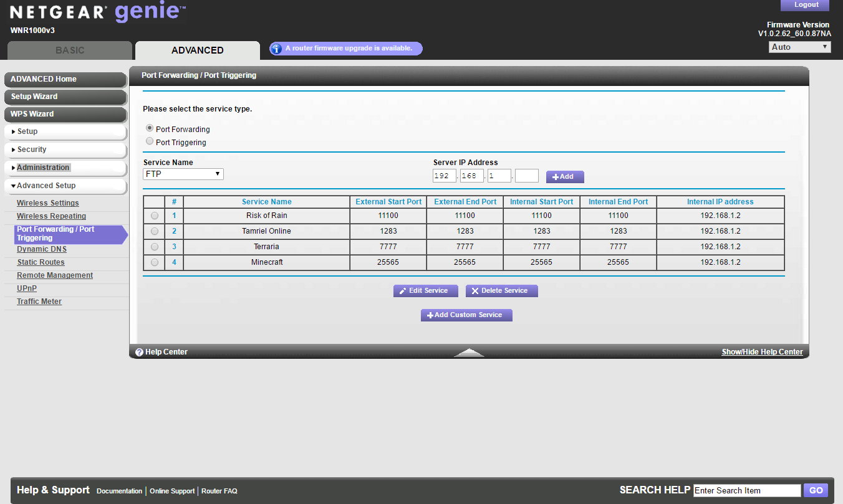Open ADVANCED Home in the sidebar

click(65, 79)
